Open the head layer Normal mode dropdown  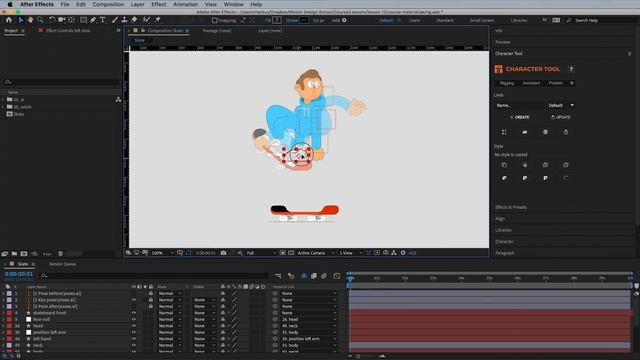click(x=170, y=326)
